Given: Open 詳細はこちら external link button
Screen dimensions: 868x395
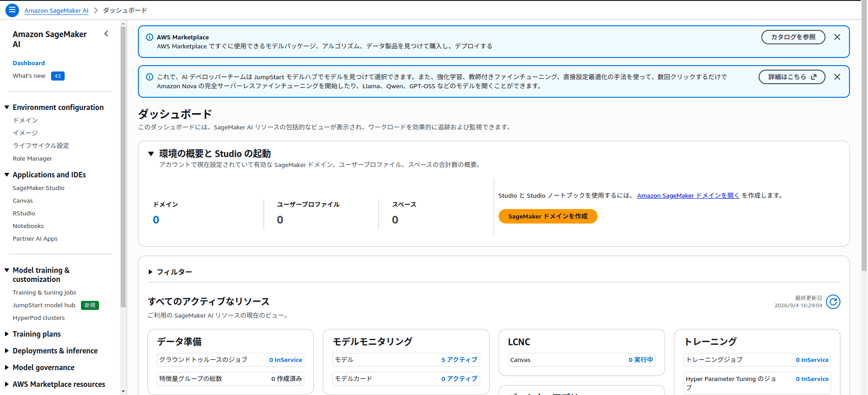Looking at the screenshot, I should click(792, 77).
